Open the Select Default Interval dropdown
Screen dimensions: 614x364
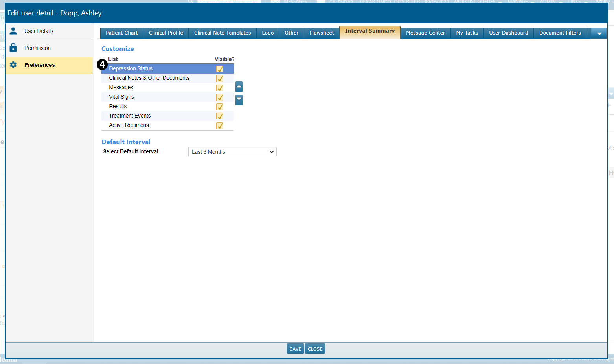click(x=232, y=152)
